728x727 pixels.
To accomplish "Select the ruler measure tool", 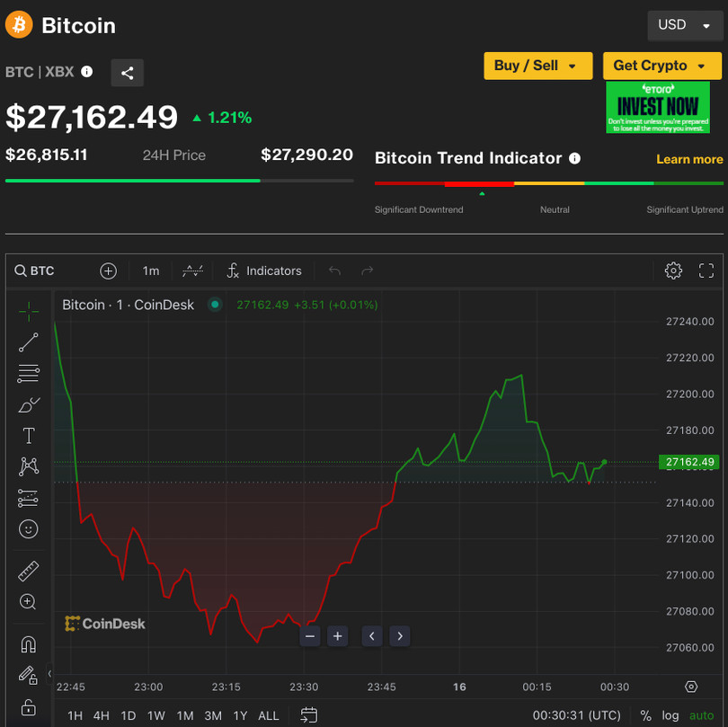I will click(x=29, y=572).
